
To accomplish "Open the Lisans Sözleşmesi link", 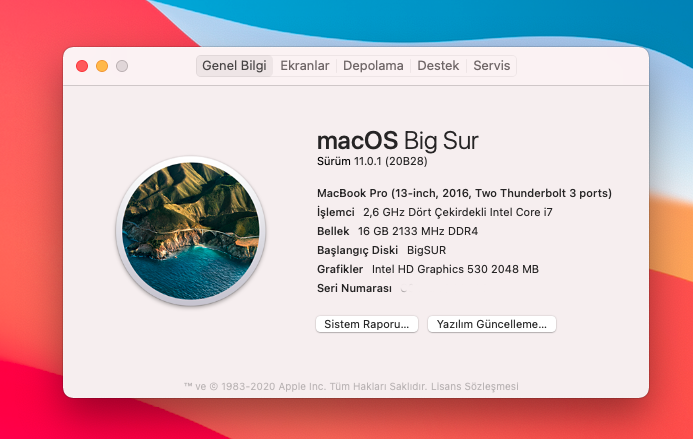I will coord(475,386).
